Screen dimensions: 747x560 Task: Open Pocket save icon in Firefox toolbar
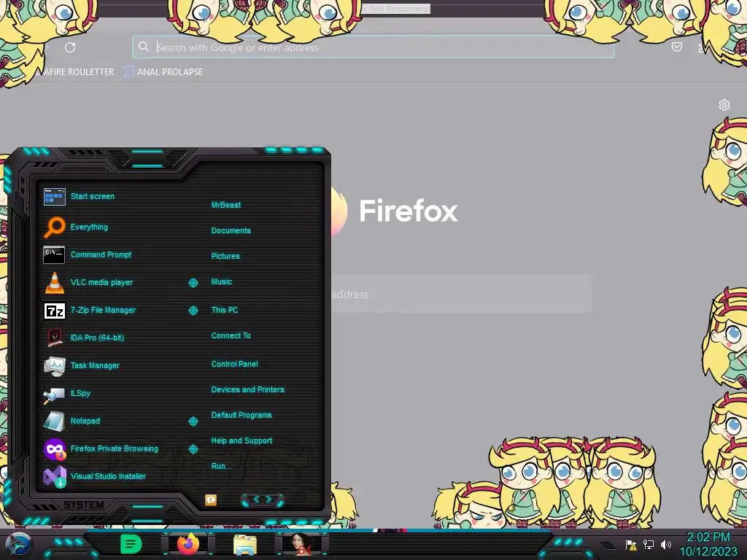[x=676, y=47]
